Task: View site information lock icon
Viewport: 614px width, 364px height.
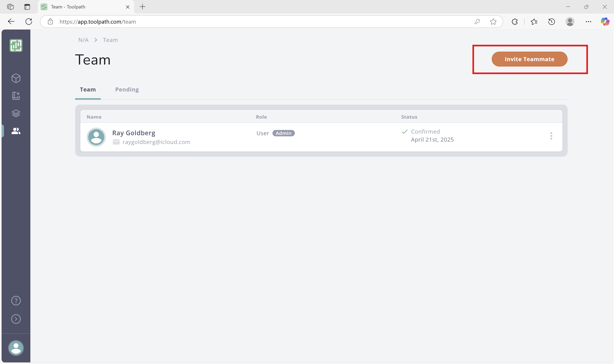Action: 50,22
